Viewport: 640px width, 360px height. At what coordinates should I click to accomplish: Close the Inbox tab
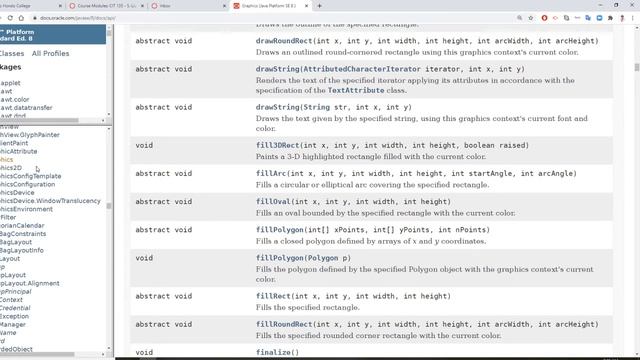pyautogui.click(x=224, y=6)
